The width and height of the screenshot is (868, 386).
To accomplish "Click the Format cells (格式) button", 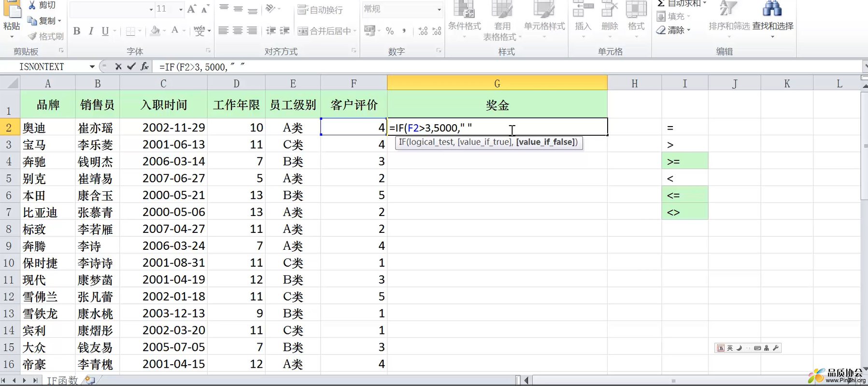I will pyautogui.click(x=636, y=20).
